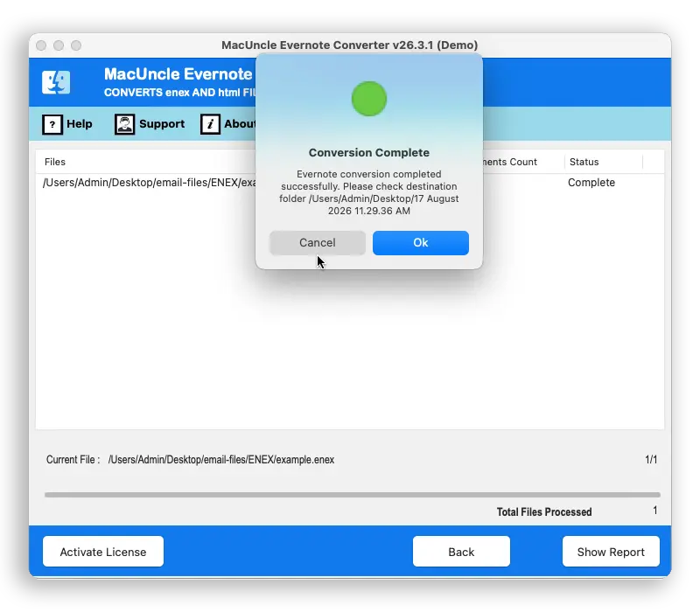Screen dimensions: 700x612
Task: Click the MacUncle Evernote banner heading
Action: pyautogui.click(x=178, y=74)
